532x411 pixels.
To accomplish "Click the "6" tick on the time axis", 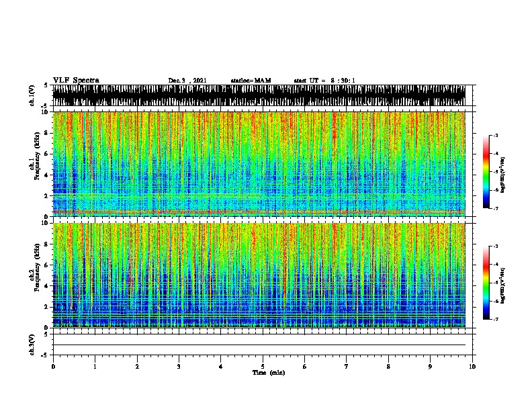I will tap(304, 367).
